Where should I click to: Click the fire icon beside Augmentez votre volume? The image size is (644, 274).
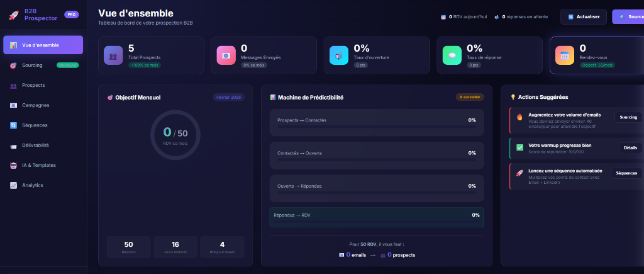click(x=519, y=117)
